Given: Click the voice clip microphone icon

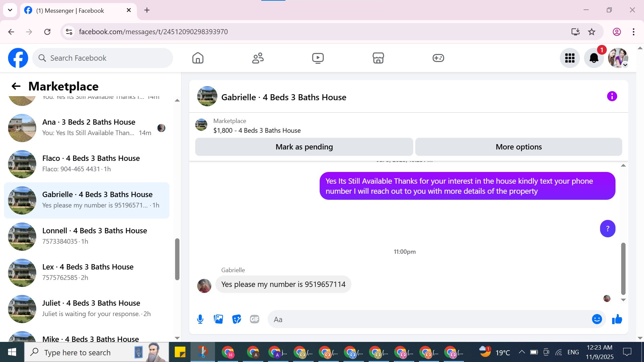Looking at the screenshot, I should [x=200, y=319].
